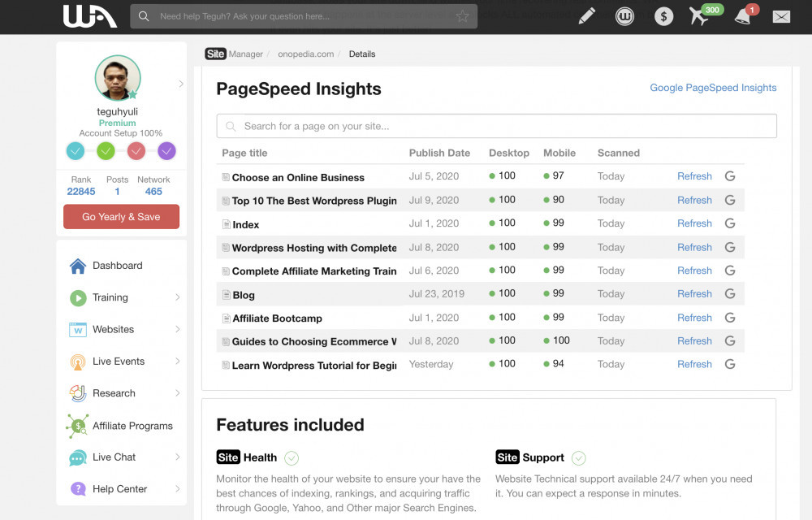Click the profile avatar photo

[x=118, y=78]
